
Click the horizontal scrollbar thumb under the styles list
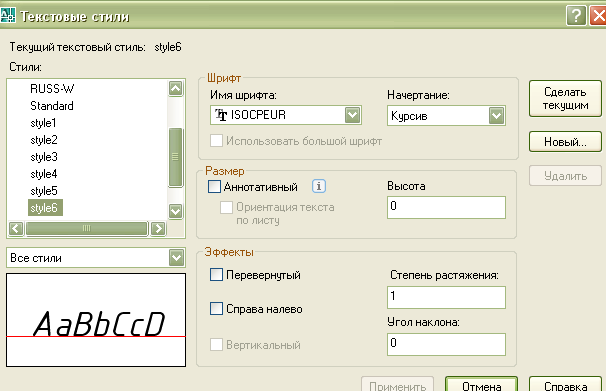pos(87,228)
